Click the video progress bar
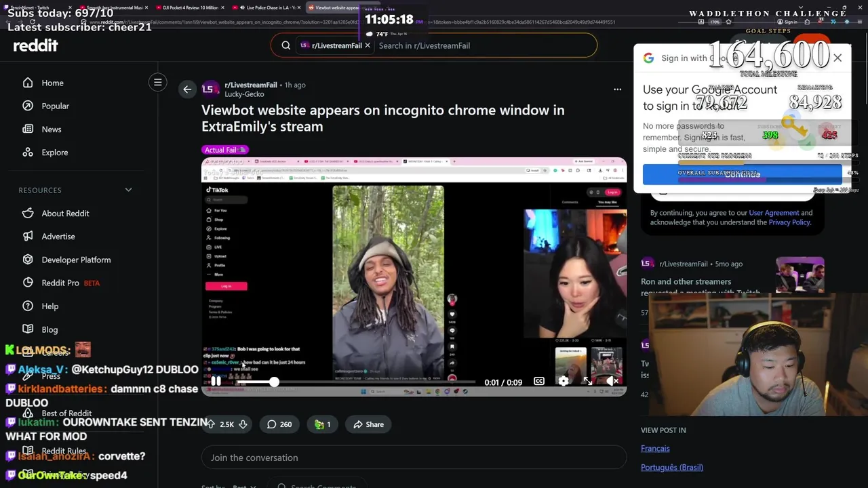This screenshot has height=488, width=868. point(355,382)
